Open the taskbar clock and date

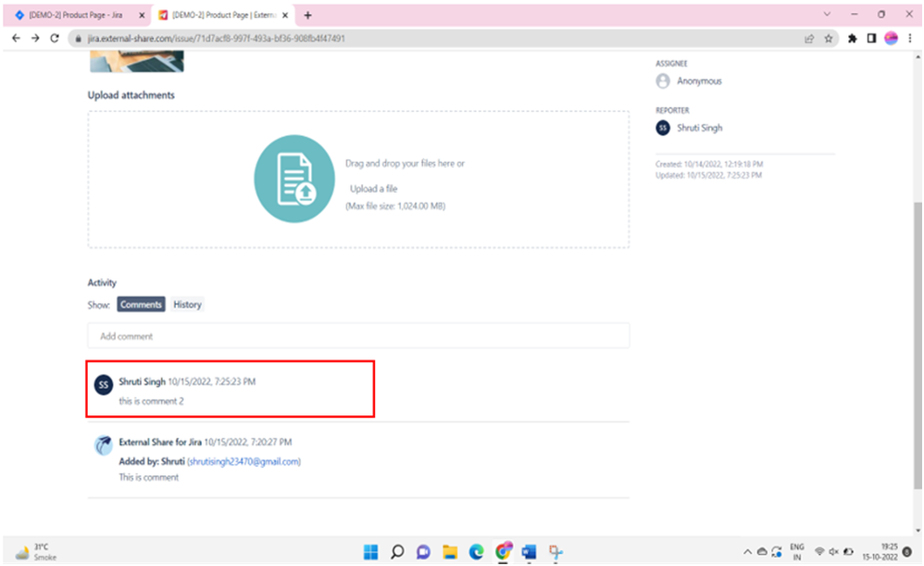880,552
